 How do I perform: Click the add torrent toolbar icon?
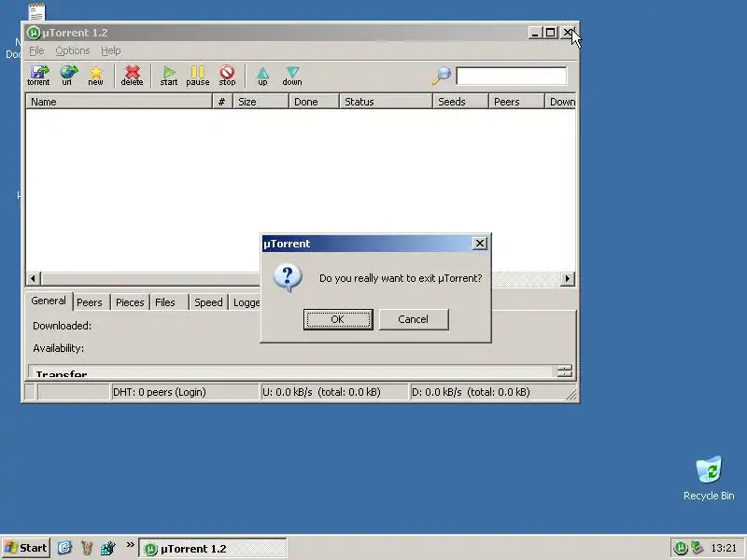point(38,76)
